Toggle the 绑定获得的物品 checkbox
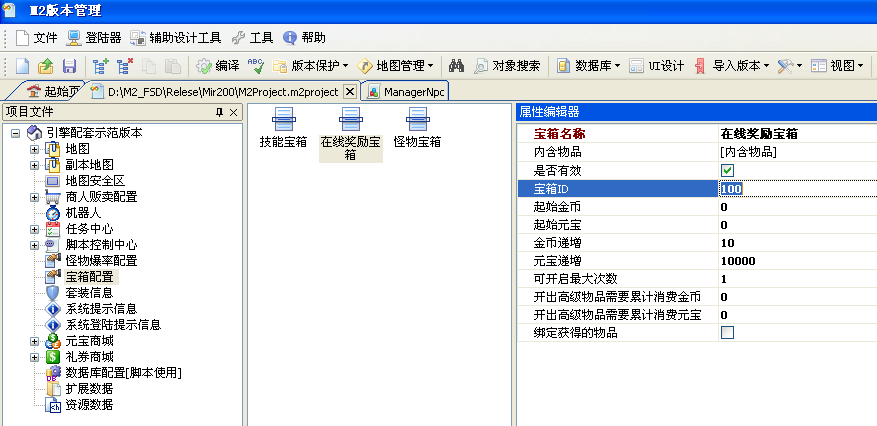 click(x=728, y=333)
